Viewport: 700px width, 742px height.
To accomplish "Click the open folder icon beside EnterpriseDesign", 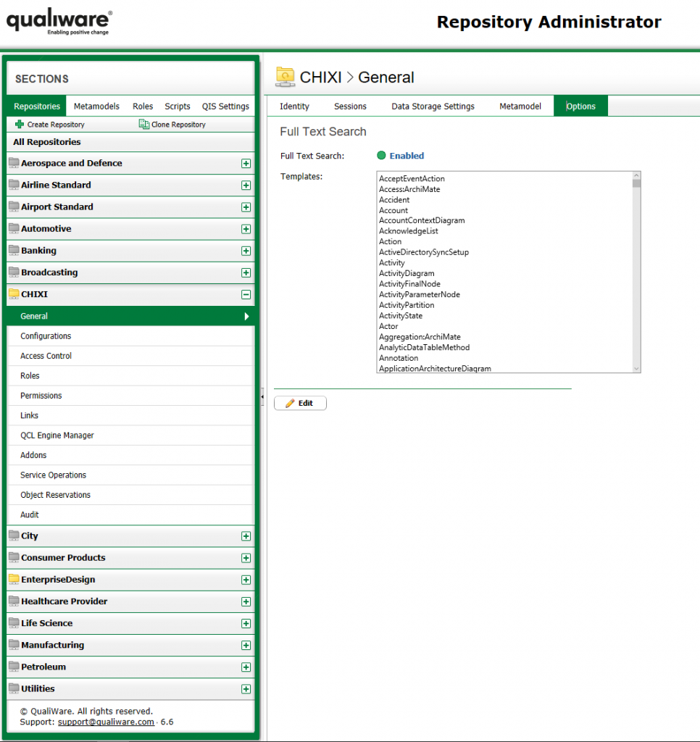I will pyautogui.click(x=13, y=580).
